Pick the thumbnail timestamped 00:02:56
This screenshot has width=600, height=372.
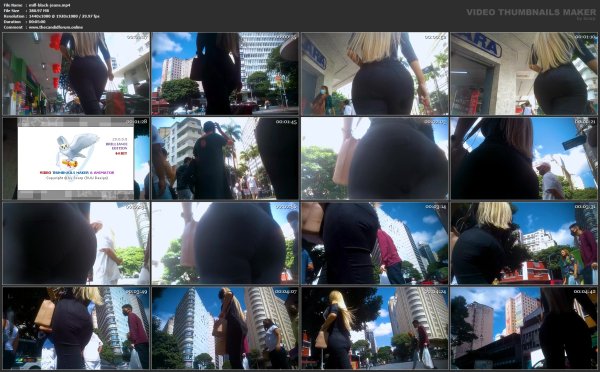click(x=225, y=243)
